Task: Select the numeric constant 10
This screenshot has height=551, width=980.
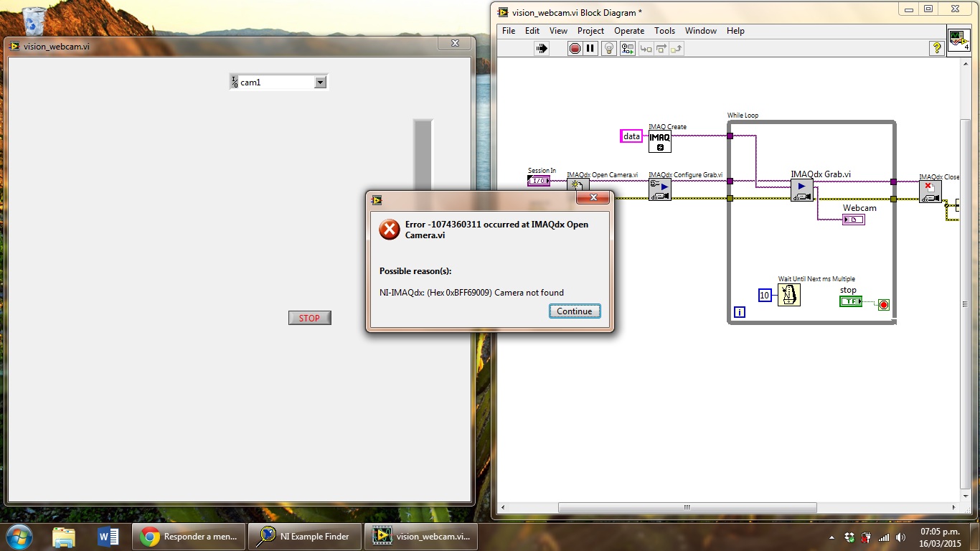Action: (765, 295)
